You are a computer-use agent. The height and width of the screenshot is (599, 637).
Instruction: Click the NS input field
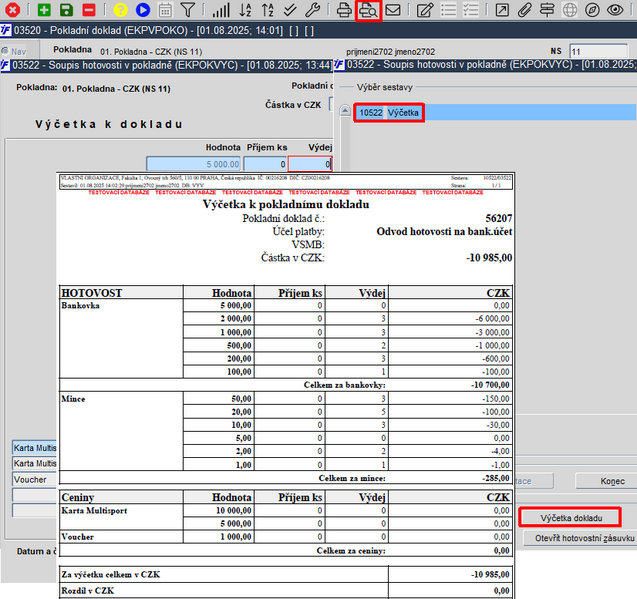[x=598, y=51]
